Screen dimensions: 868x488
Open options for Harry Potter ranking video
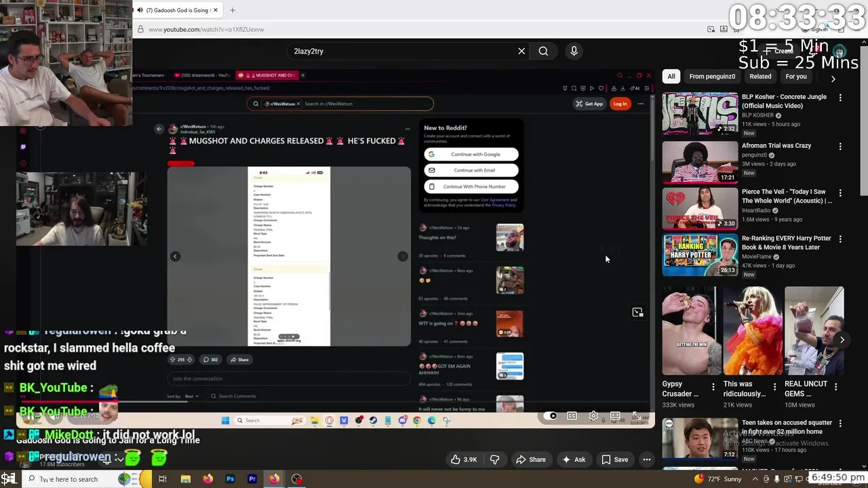click(x=840, y=239)
